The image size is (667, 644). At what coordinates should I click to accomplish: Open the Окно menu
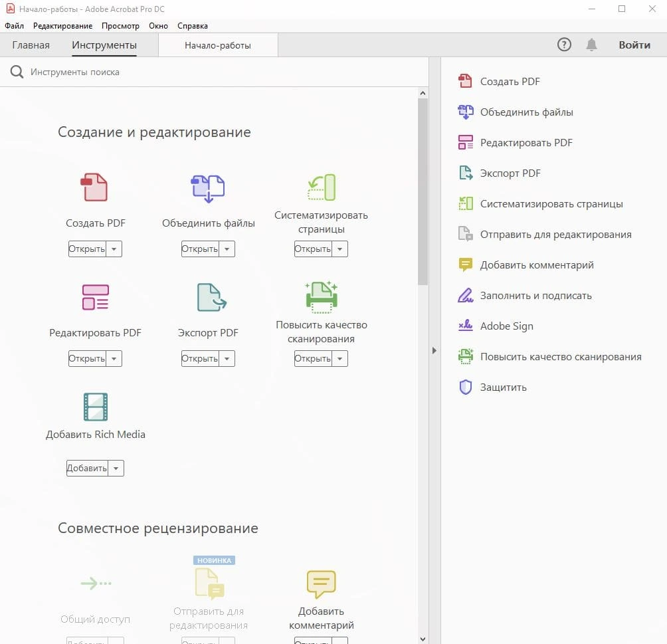click(x=158, y=25)
